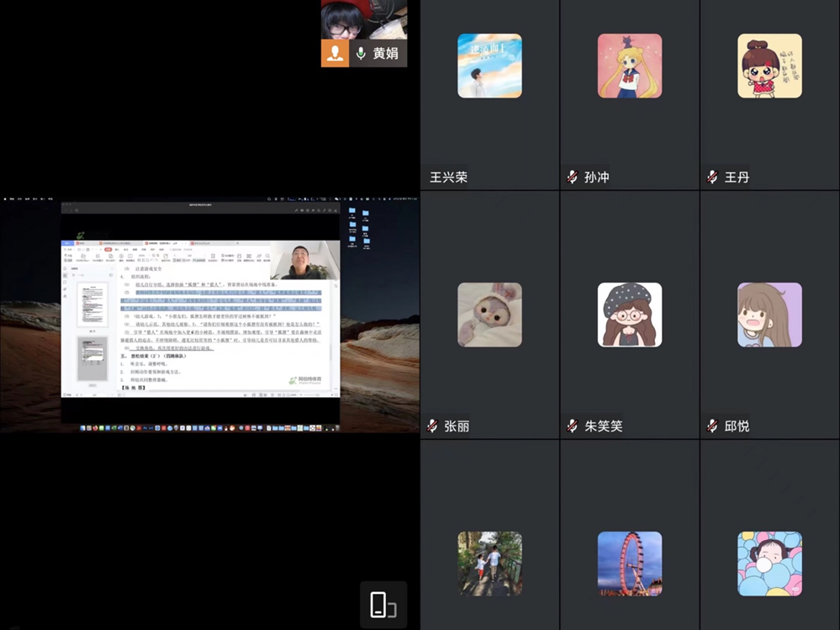Open 邱悦's brown-haired girl avatar
Viewport: 840px width, 630px height.
(x=769, y=315)
